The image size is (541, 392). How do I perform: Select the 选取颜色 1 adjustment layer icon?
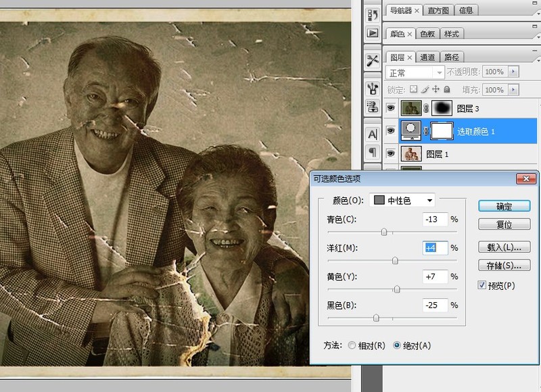point(410,130)
